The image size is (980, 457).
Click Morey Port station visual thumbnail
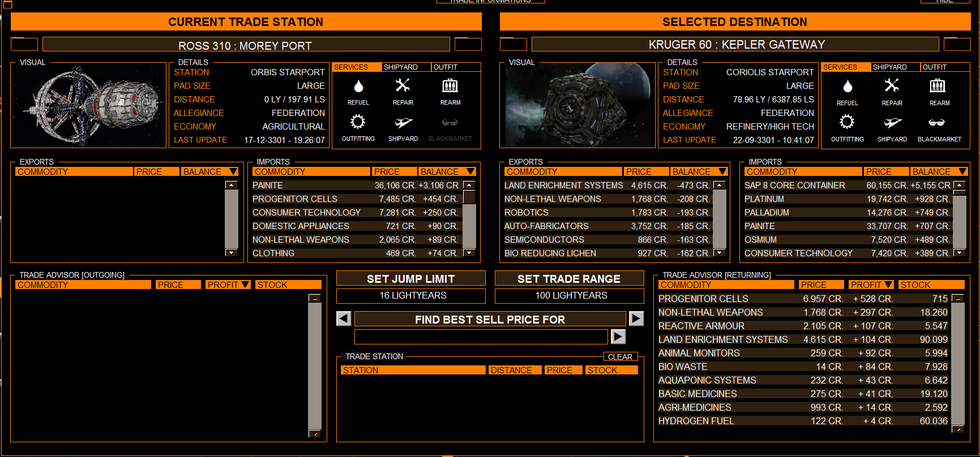[x=88, y=105]
